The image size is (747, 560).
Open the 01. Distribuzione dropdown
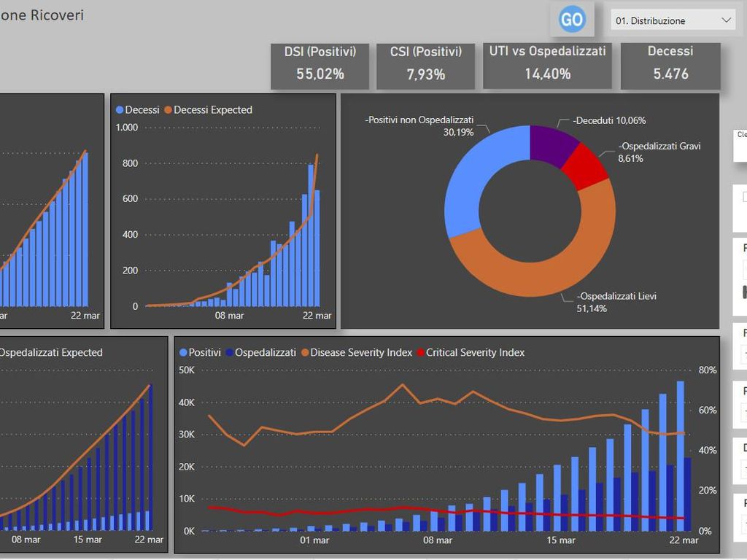coord(673,20)
